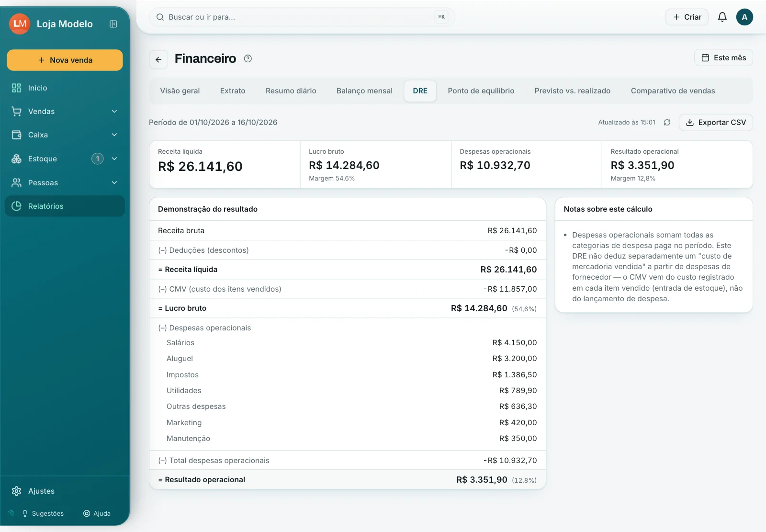The width and height of the screenshot is (766, 532).
Task: Switch to the Extrato tab
Action: coord(233,91)
